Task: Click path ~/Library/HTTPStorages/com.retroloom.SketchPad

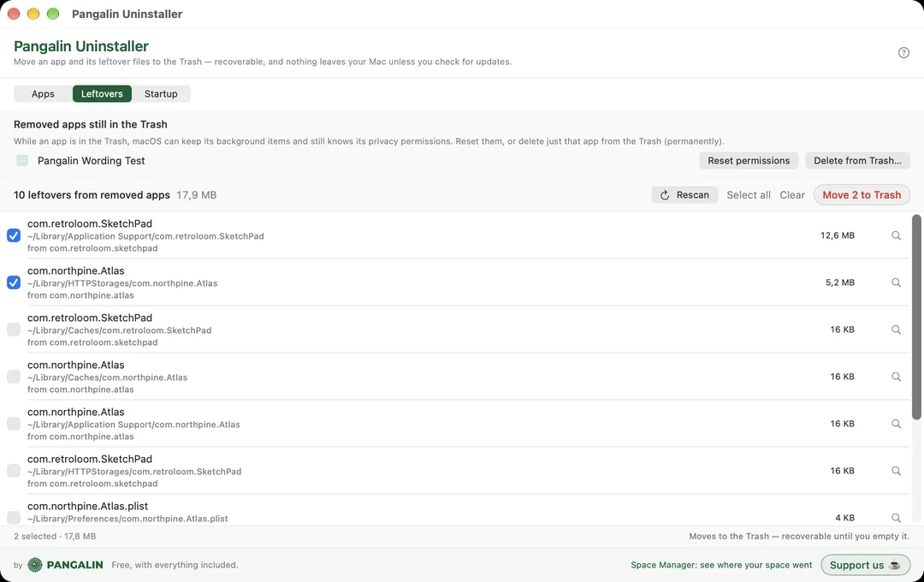Action: click(134, 472)
